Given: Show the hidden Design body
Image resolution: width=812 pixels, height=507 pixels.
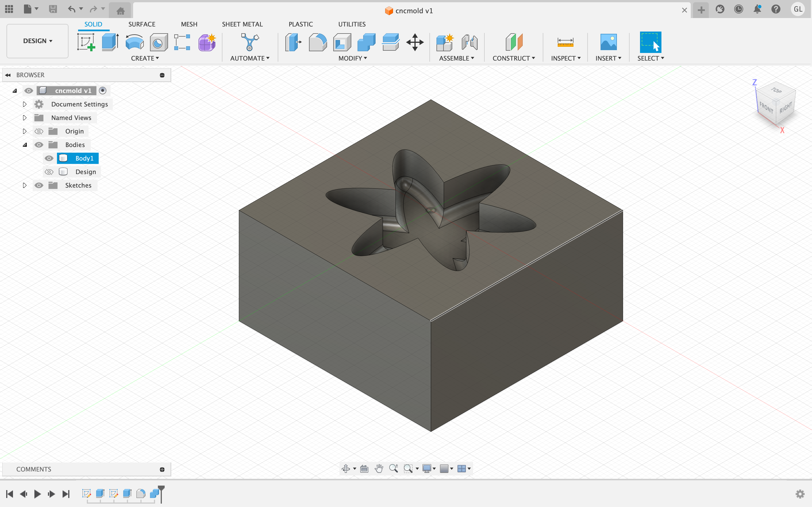Looking at the screenshot, I should [x=49, y=172].
